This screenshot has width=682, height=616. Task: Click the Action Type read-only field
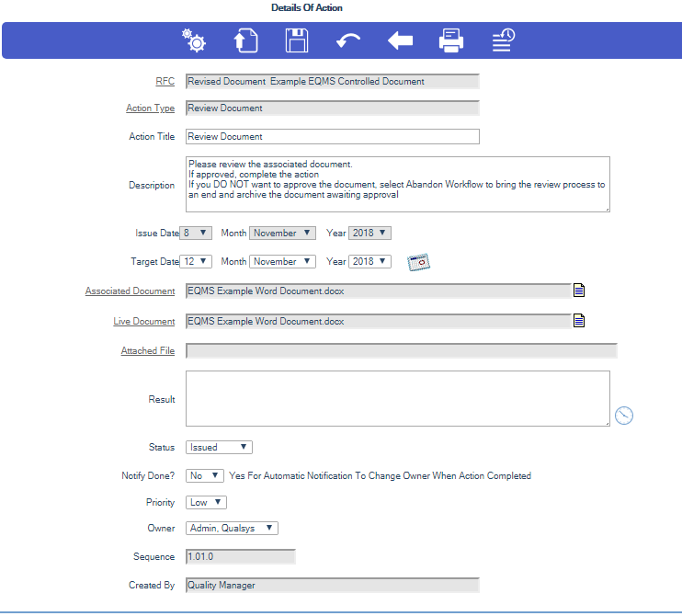[333, 108]
